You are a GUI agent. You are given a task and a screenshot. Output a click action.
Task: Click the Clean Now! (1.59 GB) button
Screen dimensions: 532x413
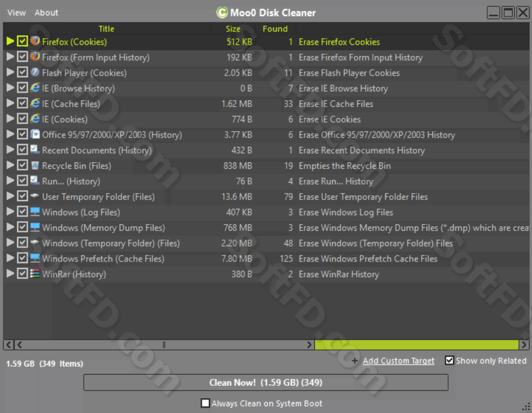point(265,382)
